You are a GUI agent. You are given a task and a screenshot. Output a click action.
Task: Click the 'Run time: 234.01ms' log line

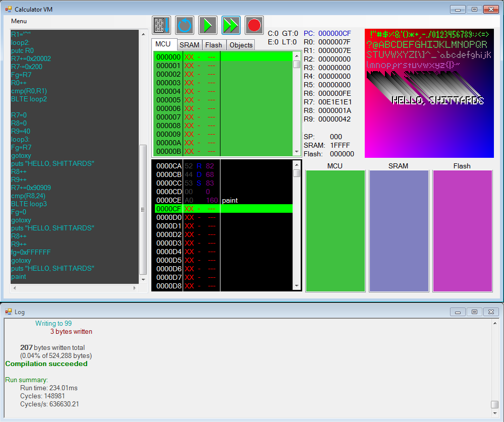49,388
